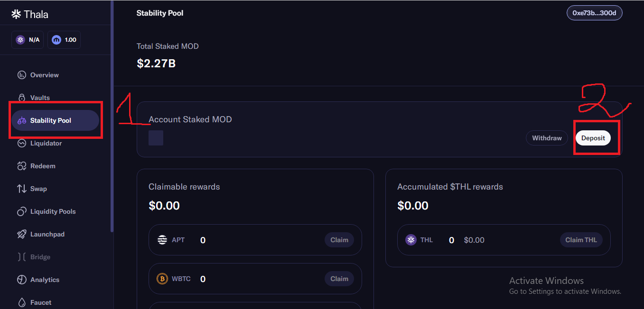Click the Claim THL button
Viewport: 644px width, 309px height.
click(581, 240)
